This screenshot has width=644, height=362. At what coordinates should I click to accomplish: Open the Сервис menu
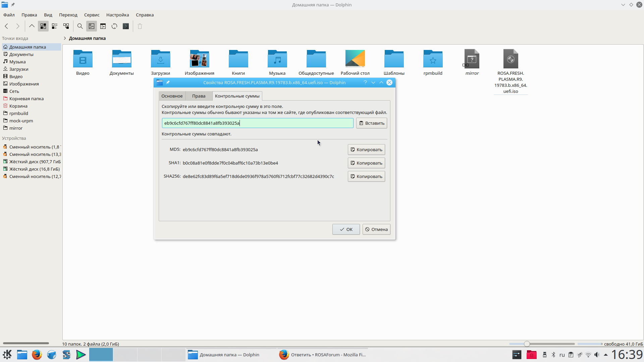tap(92, 15)
